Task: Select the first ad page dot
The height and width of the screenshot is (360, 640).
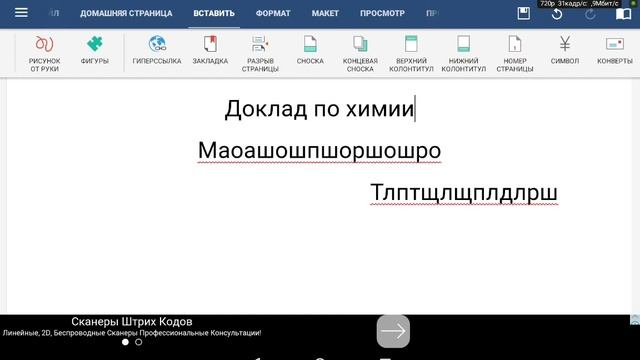Action: pyautogui.click(x=125, y=342)
